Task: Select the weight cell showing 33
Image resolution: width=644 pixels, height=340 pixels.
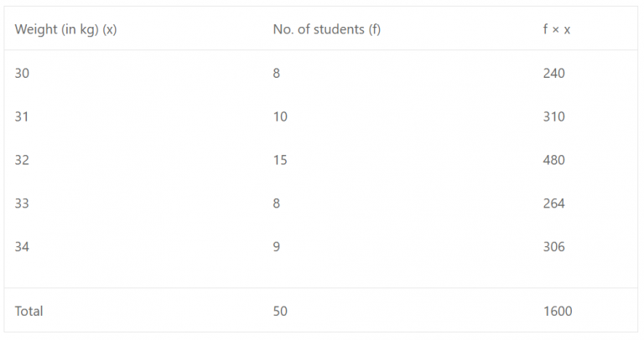Action: click(x=22, y=203)
